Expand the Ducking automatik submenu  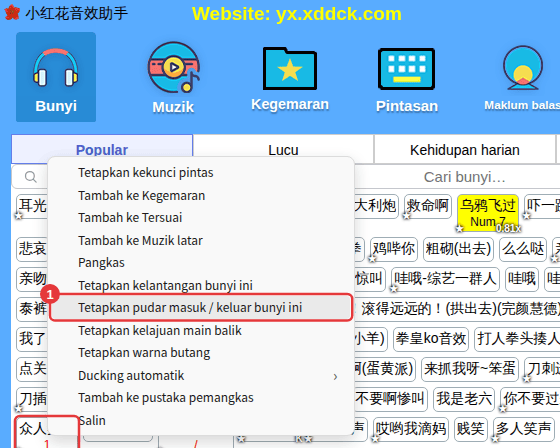point(201,375)
